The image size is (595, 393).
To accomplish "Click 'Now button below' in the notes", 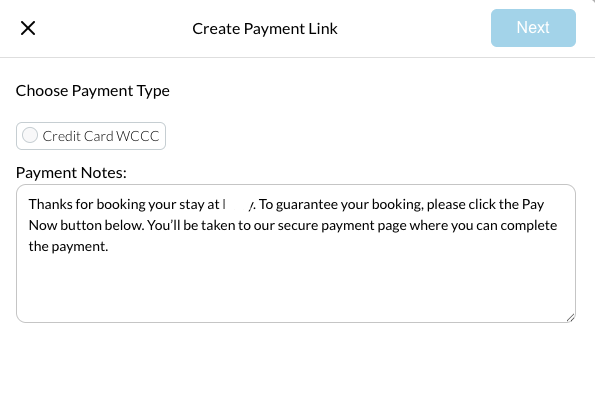I will click(86, 226).
